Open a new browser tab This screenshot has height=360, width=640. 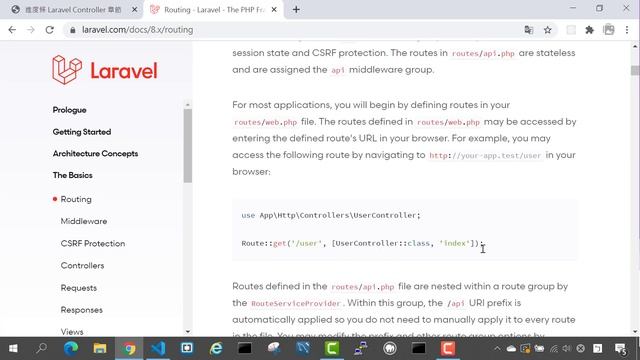(x=296, y=9)
